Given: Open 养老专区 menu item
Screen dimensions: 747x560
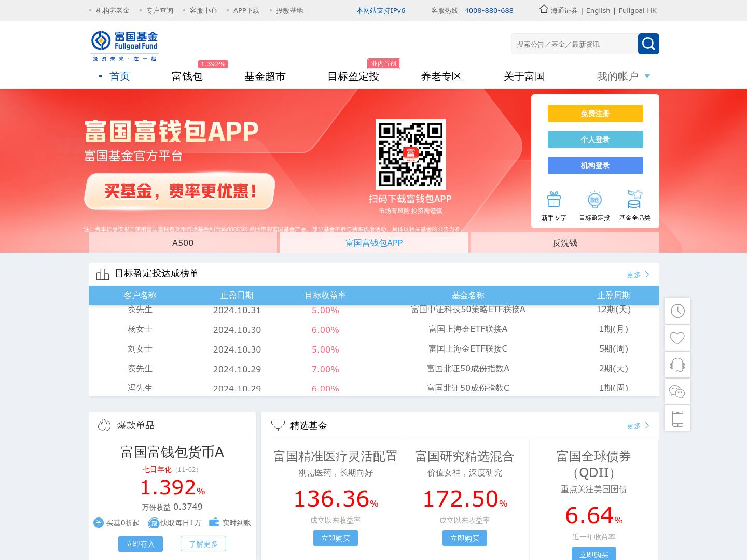Looking at the screenshot, I should point(441,76).
